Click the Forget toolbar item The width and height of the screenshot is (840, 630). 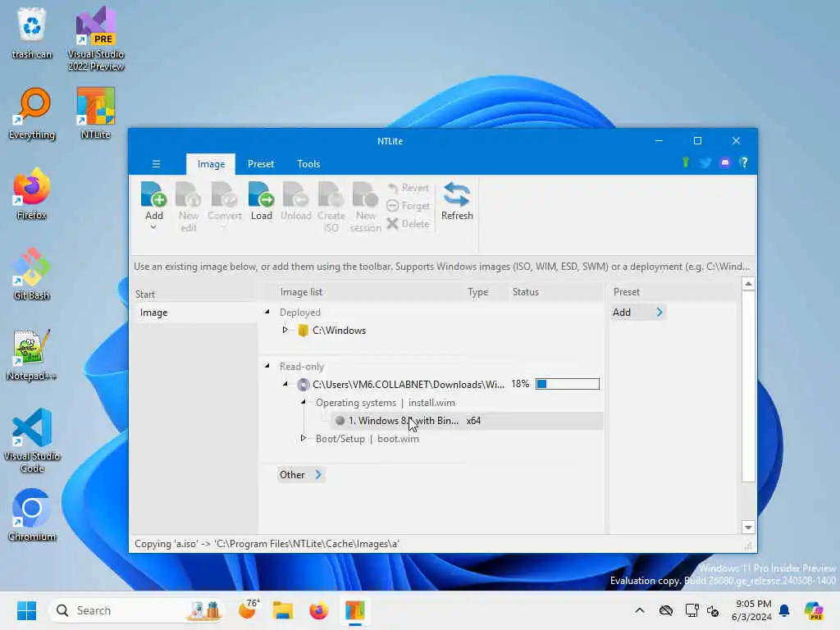[409, 206]
